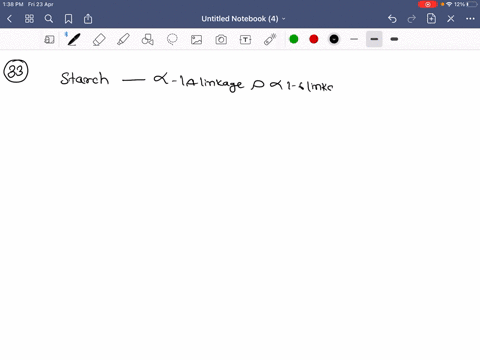The height and width of the screenshot is (360, 480).
Task: Select the medium stroke width
Action: click(374, 39)
